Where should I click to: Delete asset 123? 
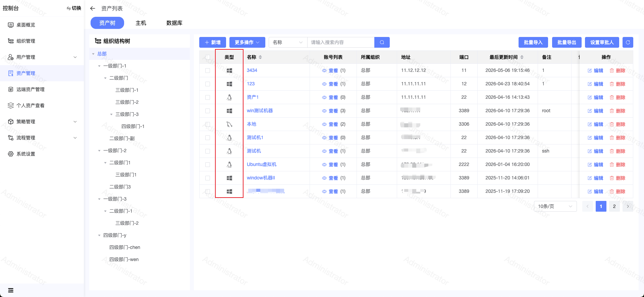[618, 84]
